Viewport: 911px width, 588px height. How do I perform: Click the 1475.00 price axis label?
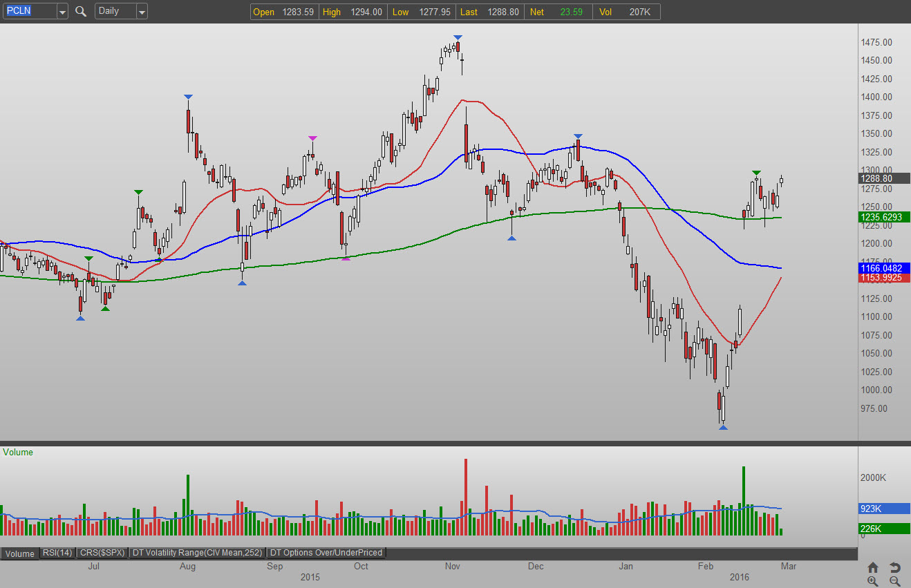[876, 42]
